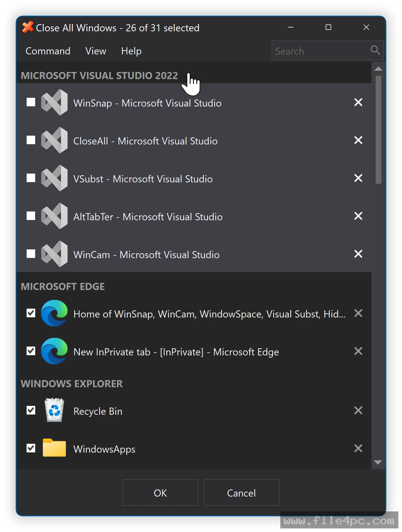Click the Edge icon beside Home of WinSnap

54,313
